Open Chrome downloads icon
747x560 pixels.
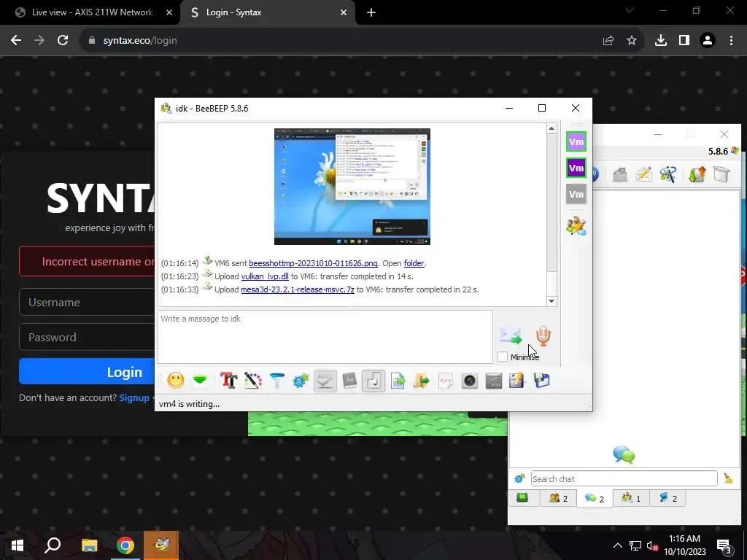[660, 41]
